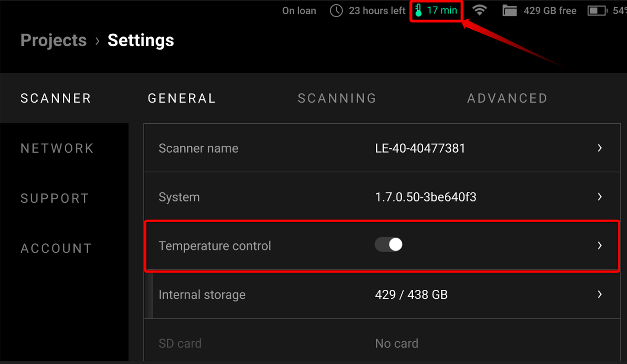Screen dimensions: 627x364
Task: Open the Account settings section
Action: pos(56,249)
